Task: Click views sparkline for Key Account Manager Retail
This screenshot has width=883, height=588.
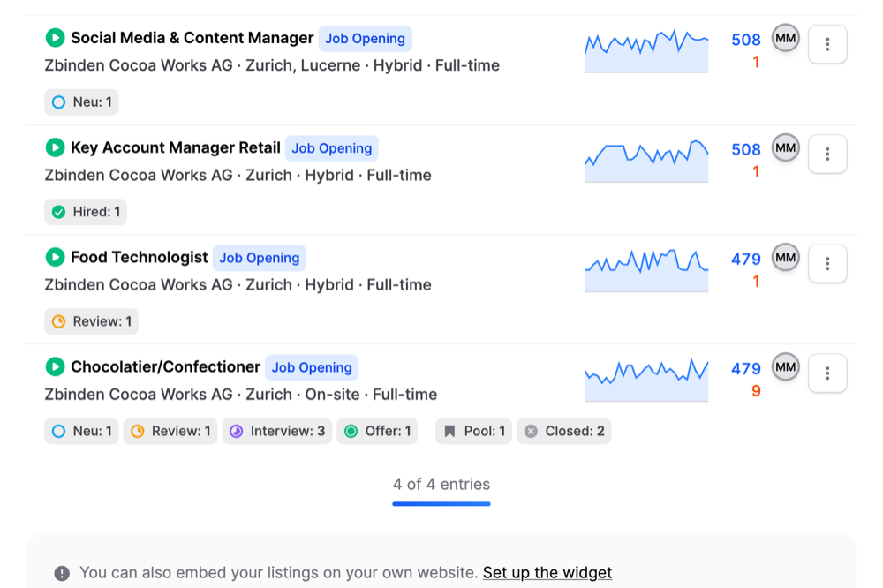Action: pyautogui.click(x=646, y=161)
